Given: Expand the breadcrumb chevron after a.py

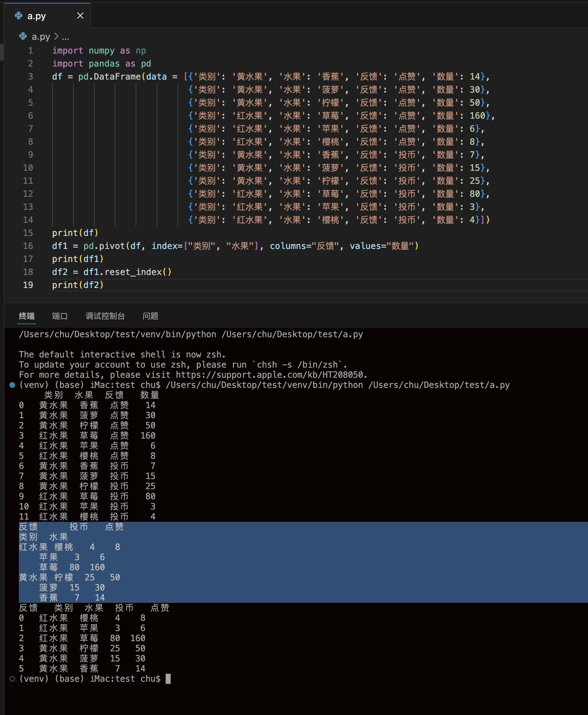Looking at the screenshot, I should 56,37.
